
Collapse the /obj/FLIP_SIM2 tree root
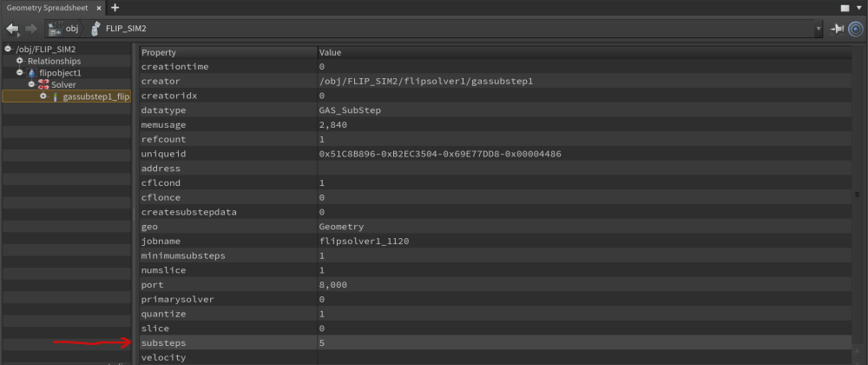(x=8, y=50)
